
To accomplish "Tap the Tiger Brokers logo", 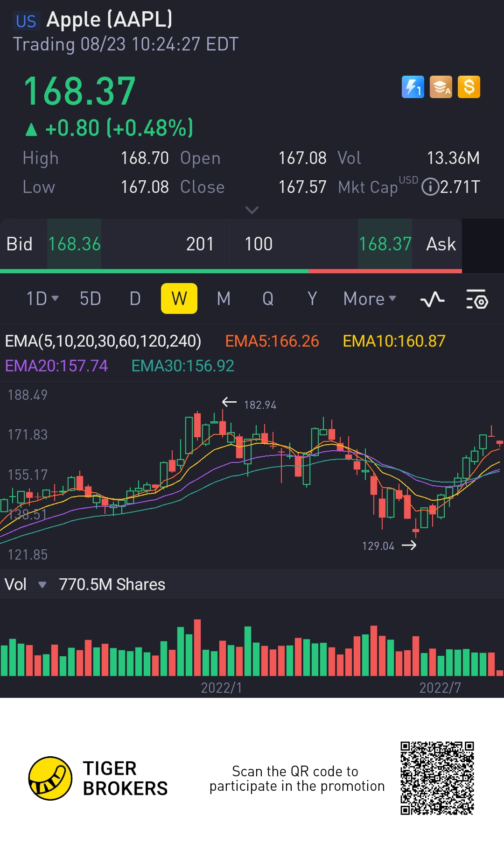I will pos(98,778).
